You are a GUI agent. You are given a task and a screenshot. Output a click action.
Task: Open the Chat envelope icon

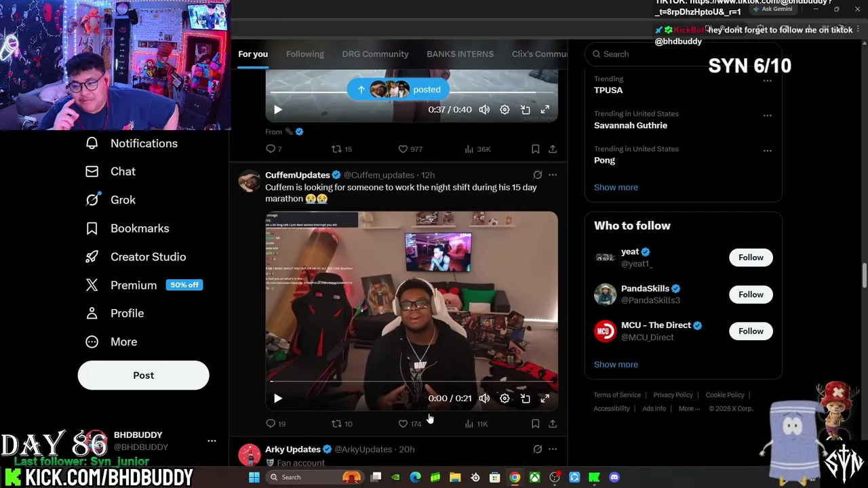tap(92, 171)
